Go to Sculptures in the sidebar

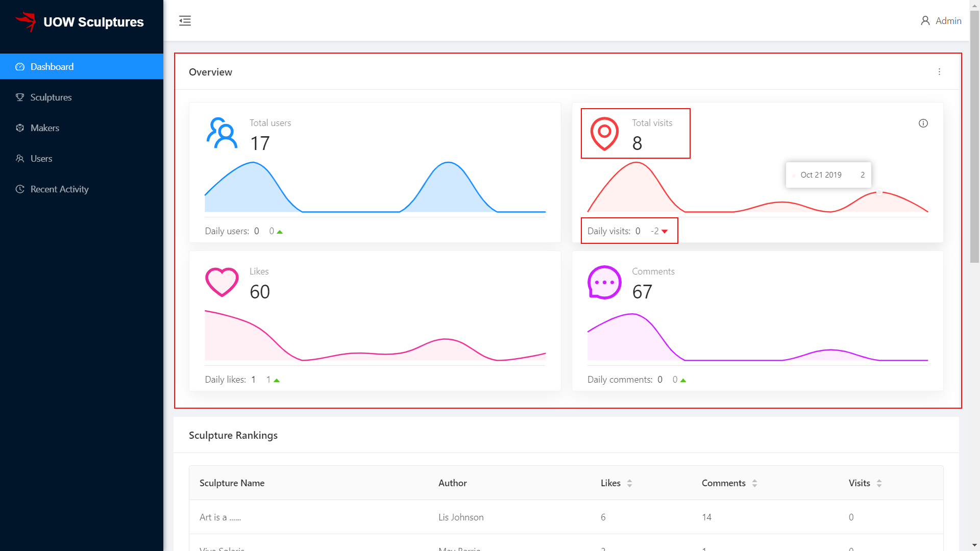tap(51, 97)
